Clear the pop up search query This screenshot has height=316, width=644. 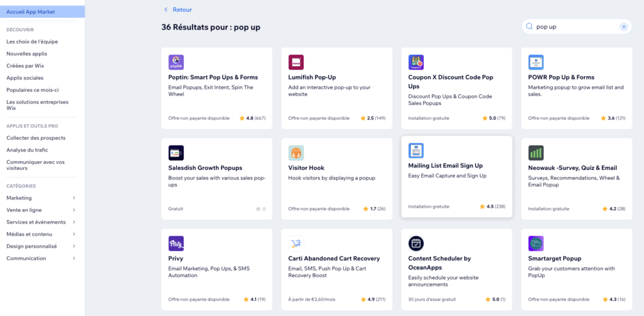pos(624,26)
